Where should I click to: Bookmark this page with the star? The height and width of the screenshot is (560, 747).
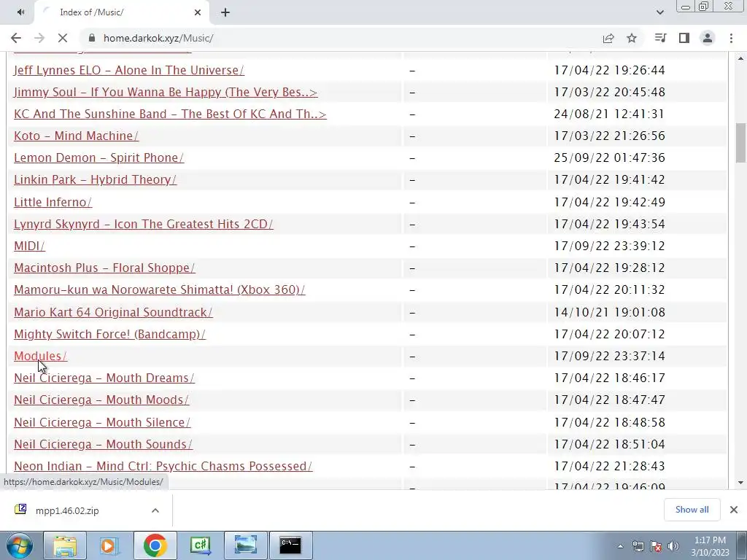coord(632,38)
